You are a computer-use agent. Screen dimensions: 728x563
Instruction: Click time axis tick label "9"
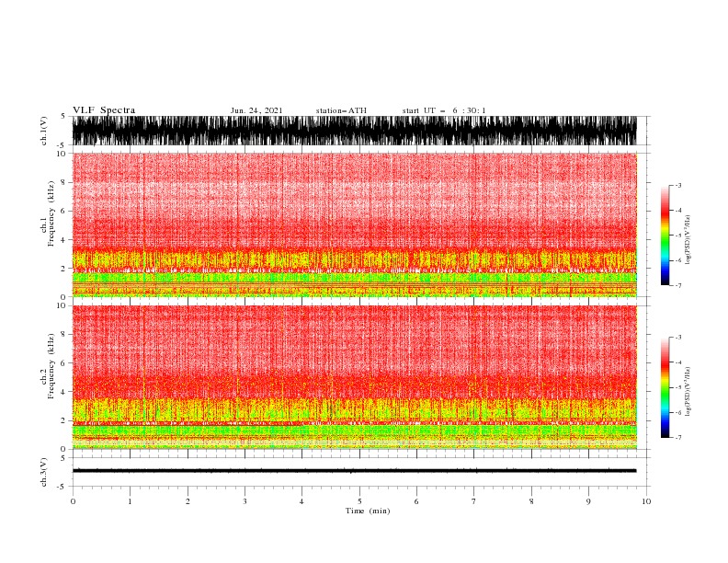(588, 501)
